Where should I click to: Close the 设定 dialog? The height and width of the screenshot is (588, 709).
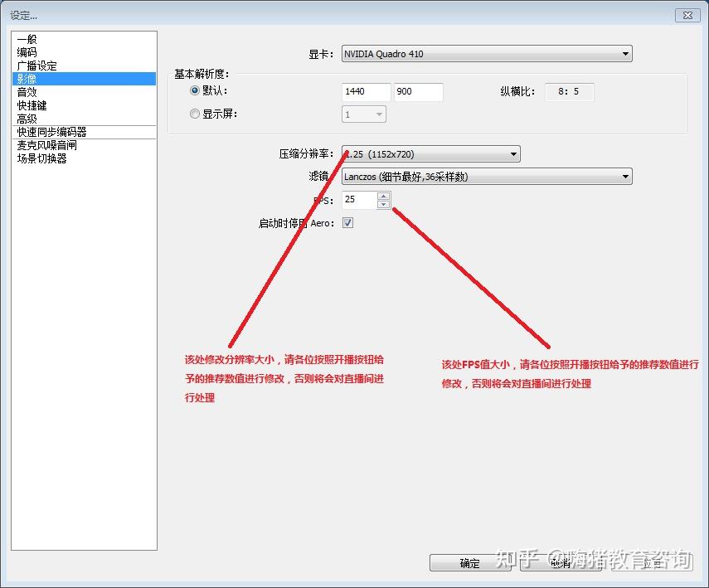tap(687, 15)
